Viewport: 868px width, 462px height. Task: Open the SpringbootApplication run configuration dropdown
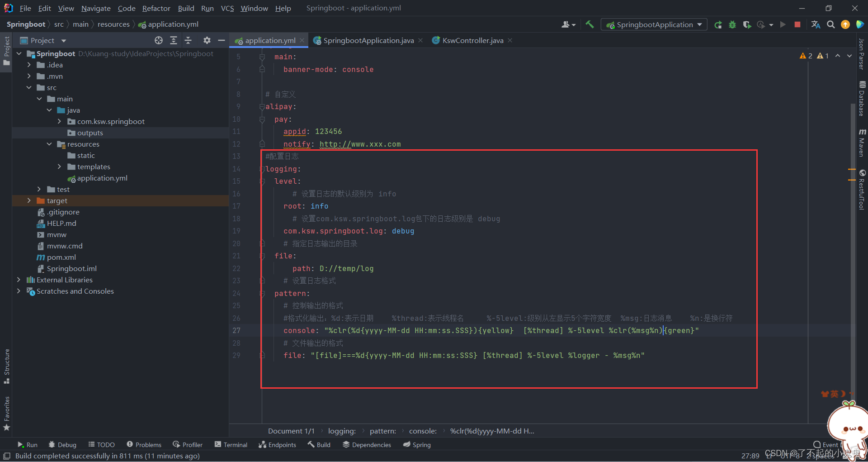[x=654, y=24]
